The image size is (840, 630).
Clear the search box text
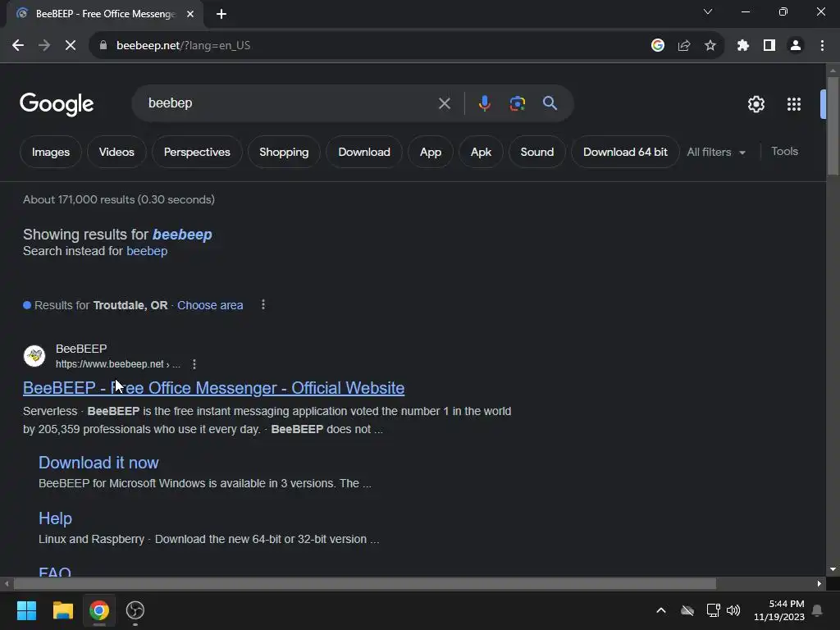click(444, 103)
